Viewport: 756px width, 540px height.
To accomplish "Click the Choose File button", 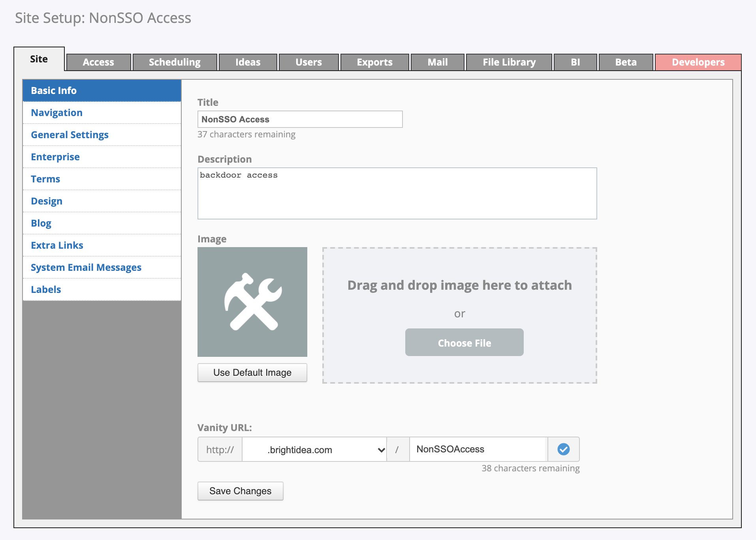I will pyautogui.click(x=464, y=343).
